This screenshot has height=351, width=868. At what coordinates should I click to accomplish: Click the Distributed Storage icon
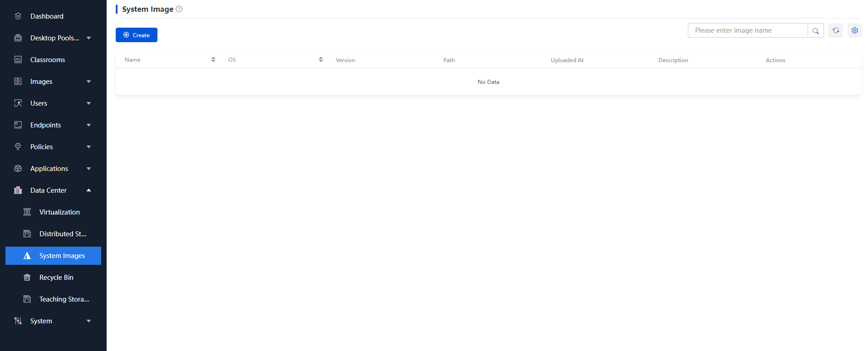coord(27,234)
